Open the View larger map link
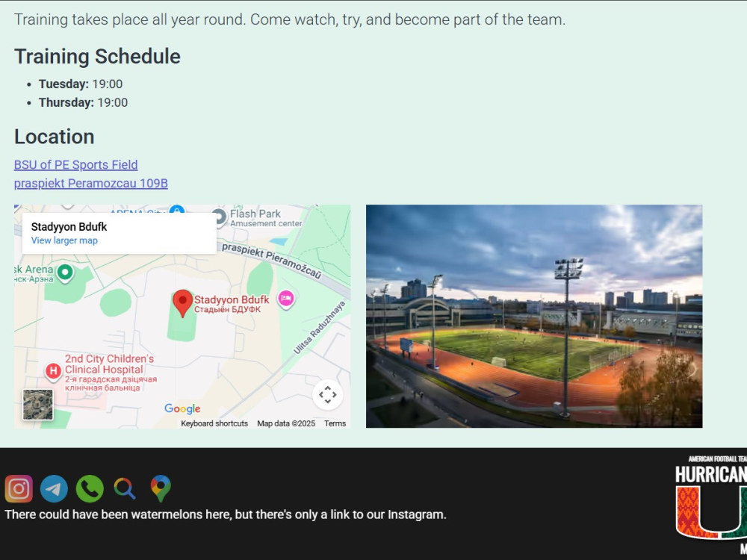 [x=64, y=240]
